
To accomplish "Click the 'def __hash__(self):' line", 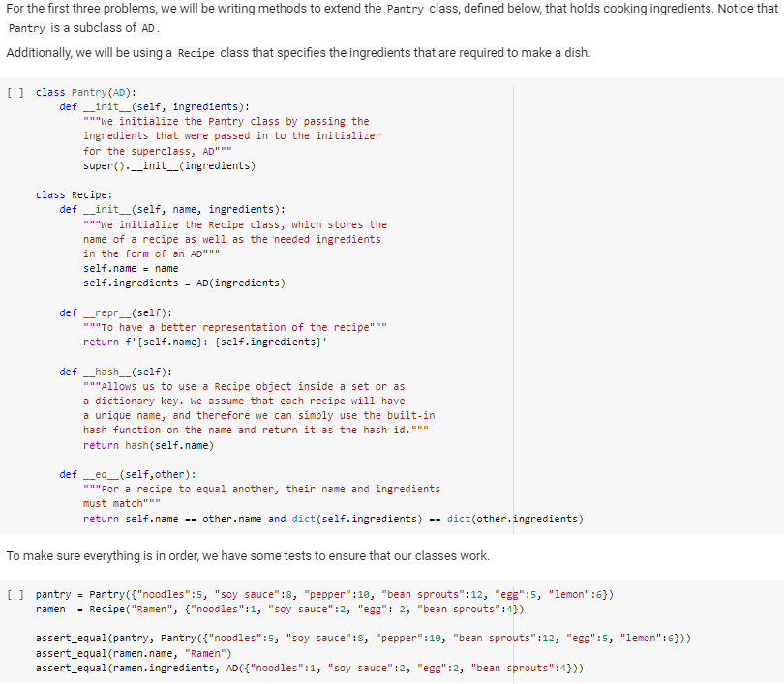I will (x=115, y=372).
